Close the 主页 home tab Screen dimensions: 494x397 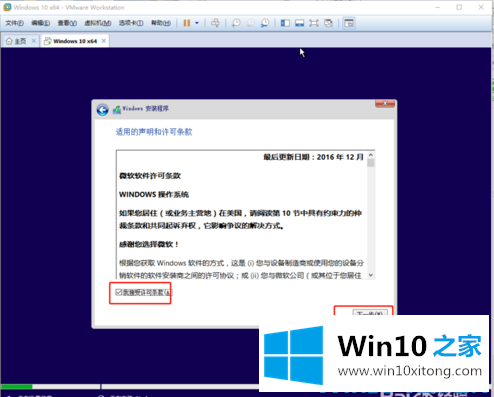(x=34, y=41)
